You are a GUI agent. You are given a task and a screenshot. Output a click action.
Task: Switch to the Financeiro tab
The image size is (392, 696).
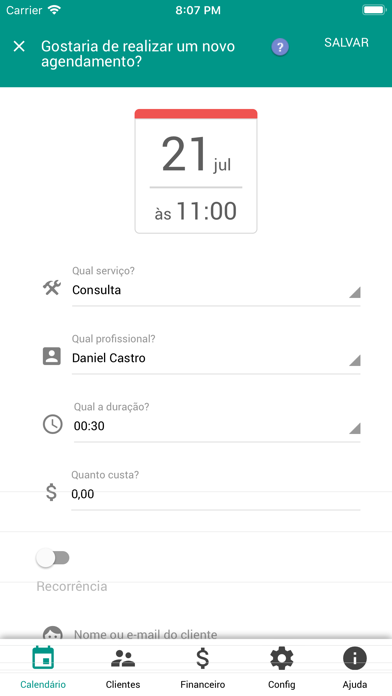point(202,668)
